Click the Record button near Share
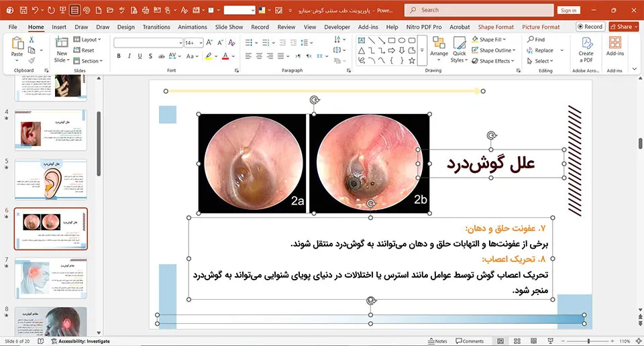The image size is (644, 346). [x=590, y=27]
